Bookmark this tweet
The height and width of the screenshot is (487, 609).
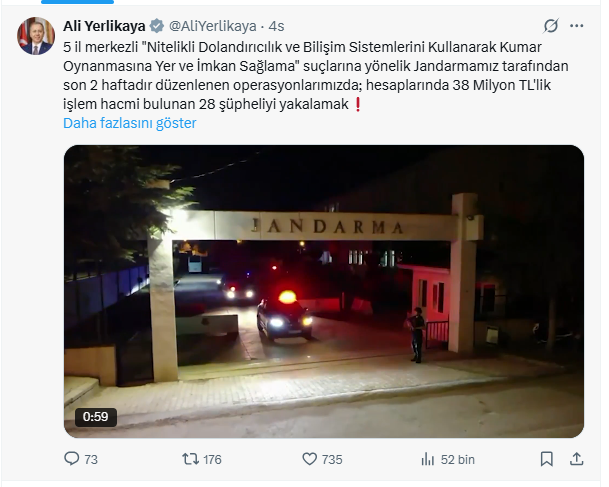pyautogui.click(x=547, y=459)
